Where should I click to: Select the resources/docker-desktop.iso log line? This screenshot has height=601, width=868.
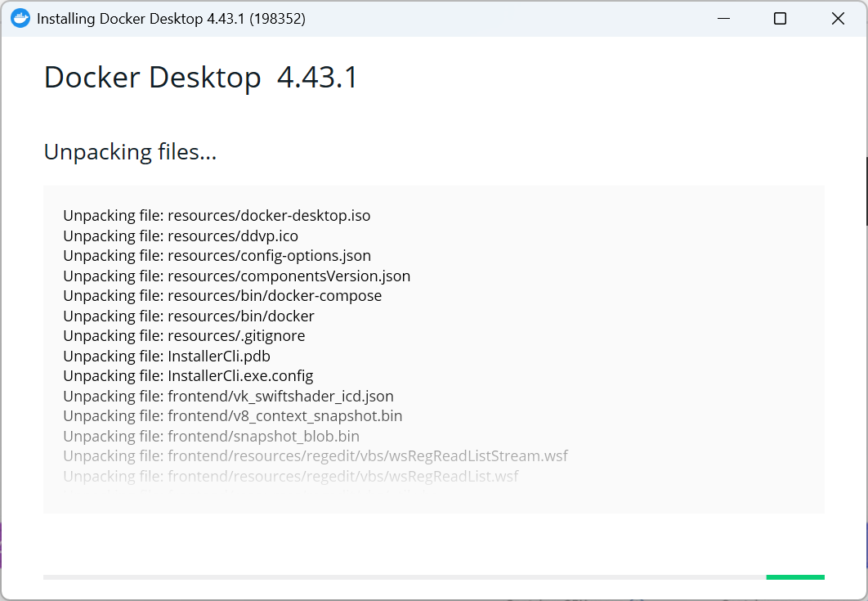coord(217,216)
